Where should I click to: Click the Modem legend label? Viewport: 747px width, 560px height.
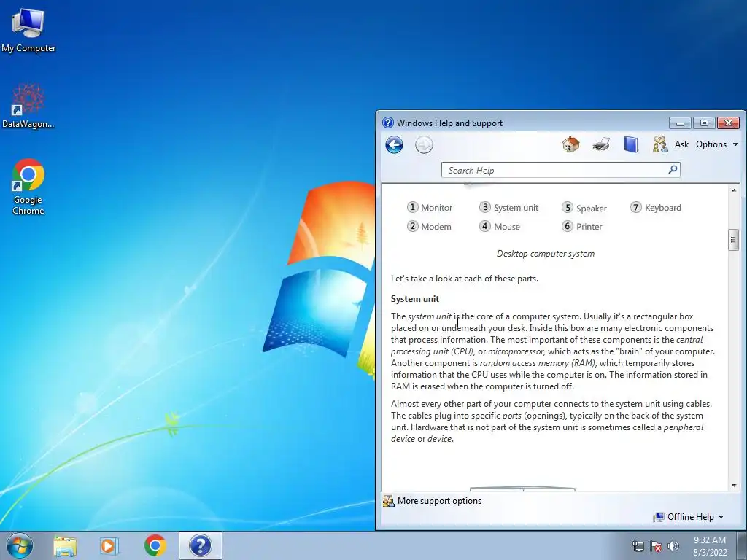pyautogui.click(x=436, y=227)
